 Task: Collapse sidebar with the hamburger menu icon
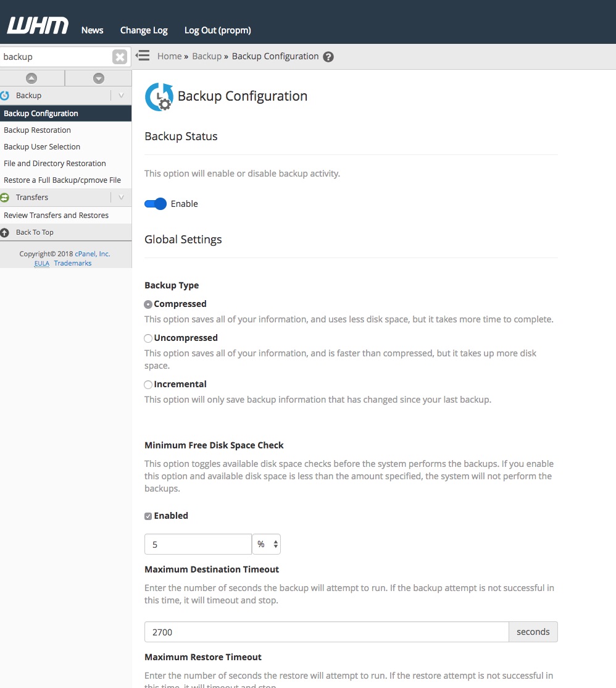coord(143,56)
